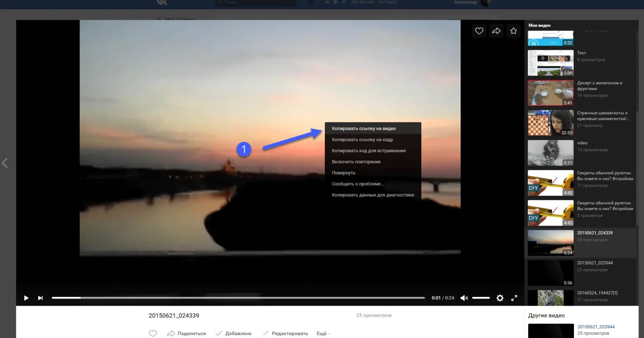Like the video with heart icon in player
The width and height of the screenshot is (644, 338).
[479, 31]
